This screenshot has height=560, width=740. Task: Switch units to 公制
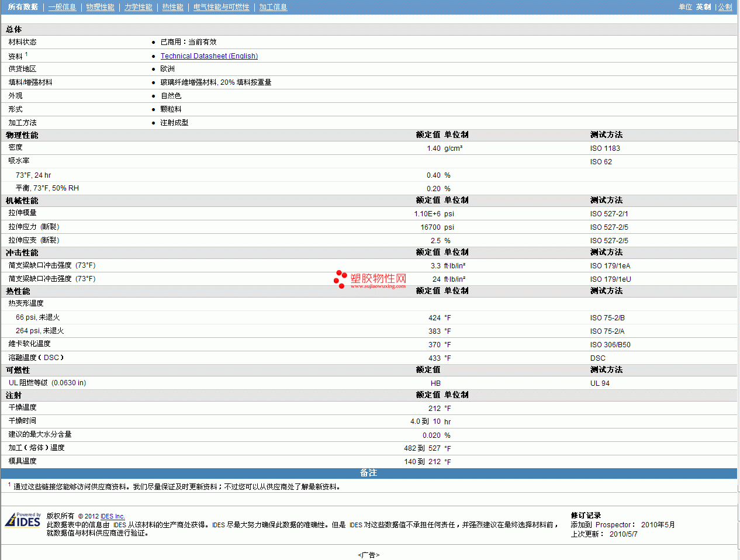pos(725,7)
